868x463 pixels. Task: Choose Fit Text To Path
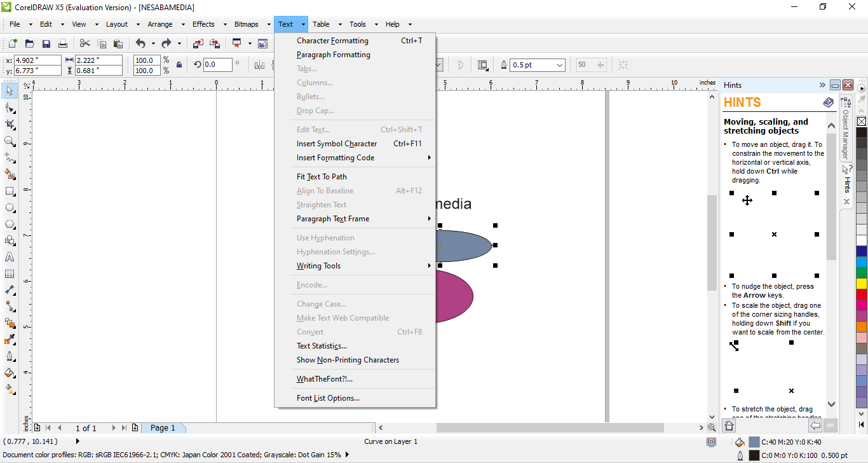click(x=322, y=177)
